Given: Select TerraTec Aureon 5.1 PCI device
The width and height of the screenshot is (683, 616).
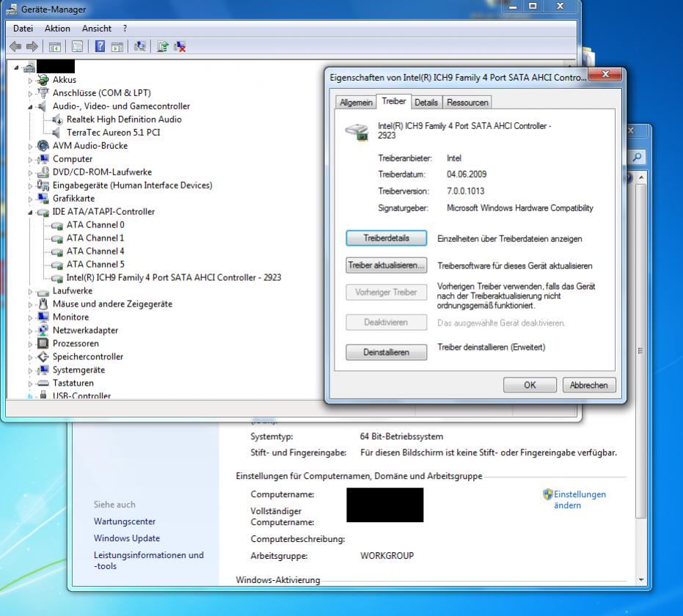Looking at the screenshot, I should tap(113, 132).
